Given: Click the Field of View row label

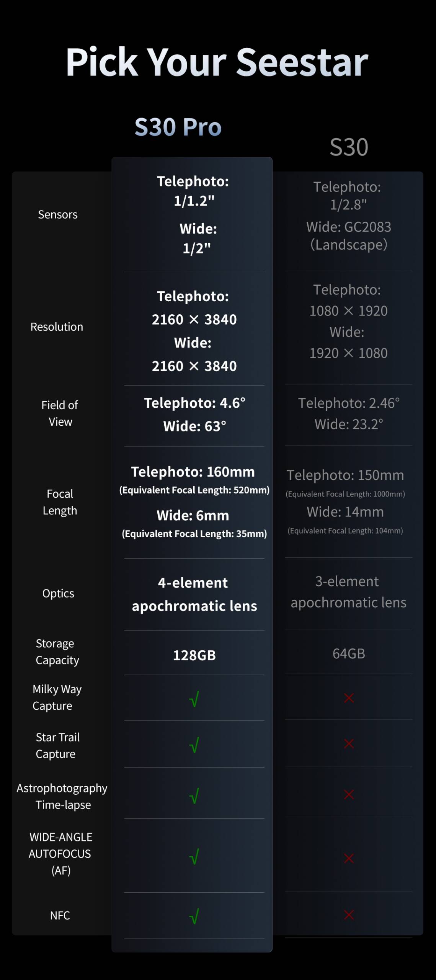Looking at the screenshot, I should point(60,413).
